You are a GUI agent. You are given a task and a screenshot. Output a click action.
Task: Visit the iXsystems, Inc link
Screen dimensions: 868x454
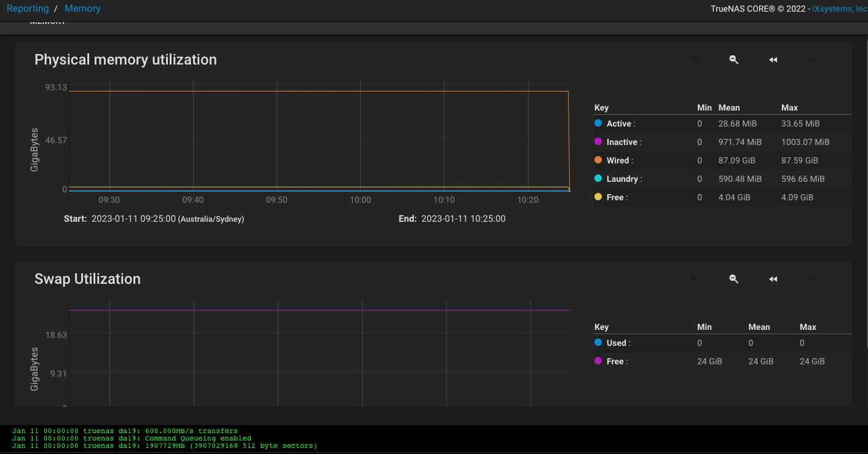click(840, 9)
